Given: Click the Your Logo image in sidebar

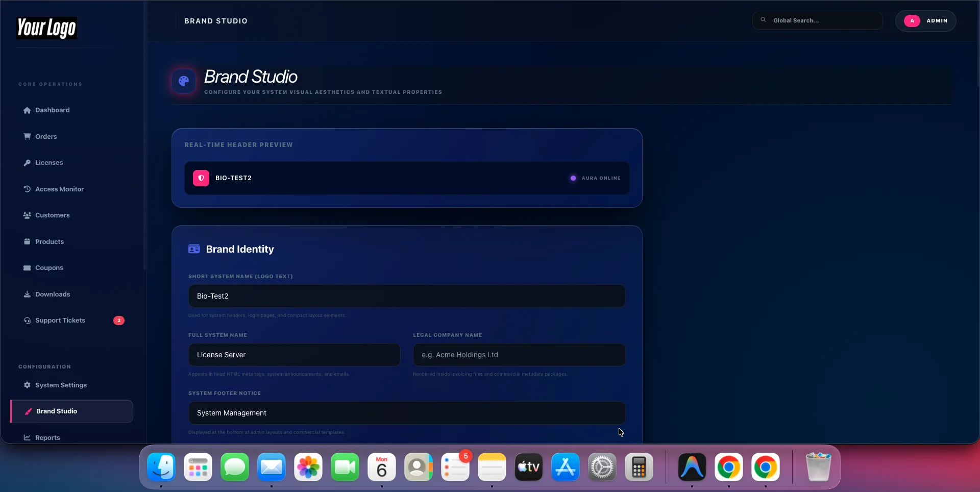Looking at the screenshot, I should click(x=46, y=28).
